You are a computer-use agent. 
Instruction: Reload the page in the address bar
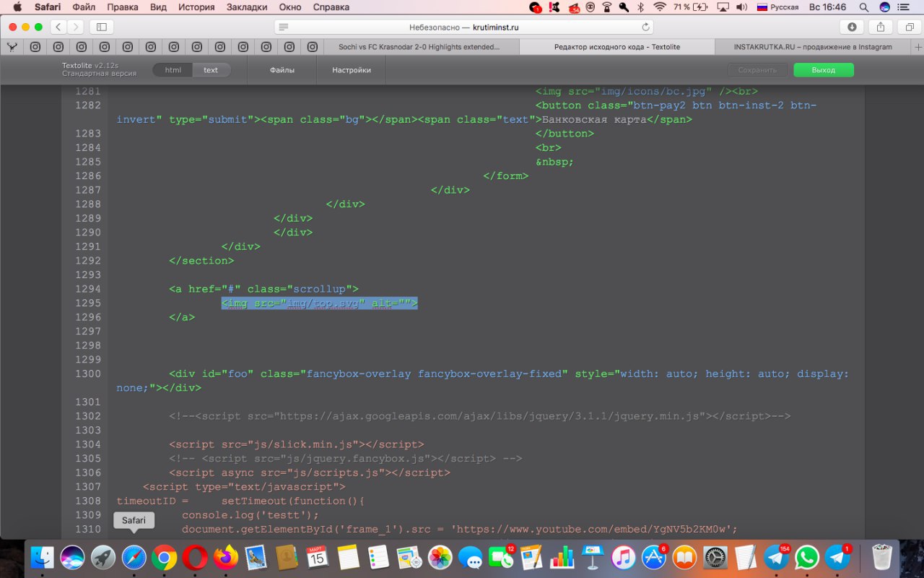click(x=645, y=27)
